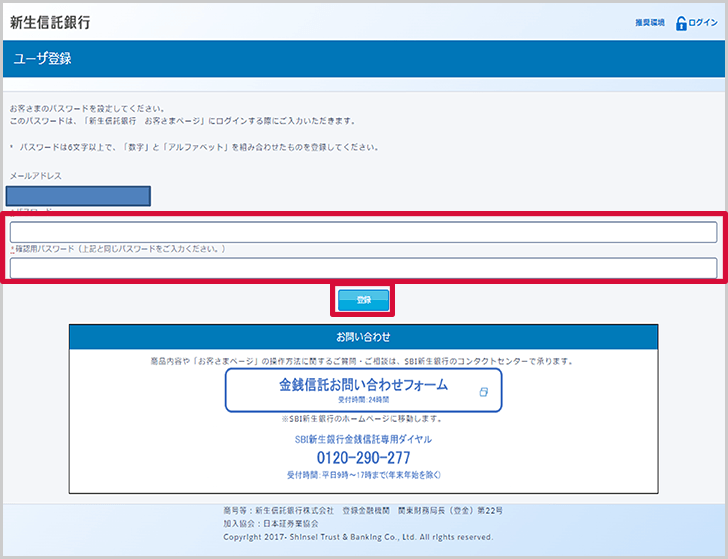Click the 確認用パスワード label text
Image resolution: width=728 pixels, height=559 pixels.
[x=118, y=249]
